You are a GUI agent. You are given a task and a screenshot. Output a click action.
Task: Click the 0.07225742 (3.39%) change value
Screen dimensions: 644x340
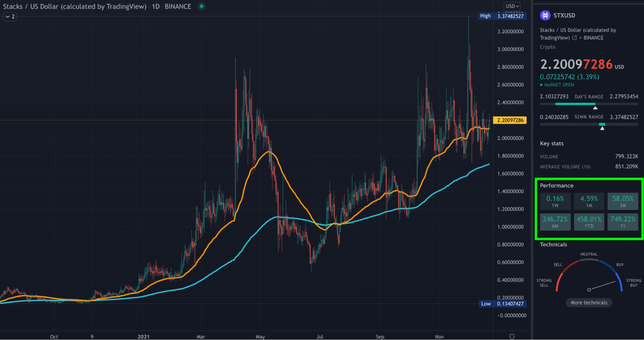(x=570, y=77)
